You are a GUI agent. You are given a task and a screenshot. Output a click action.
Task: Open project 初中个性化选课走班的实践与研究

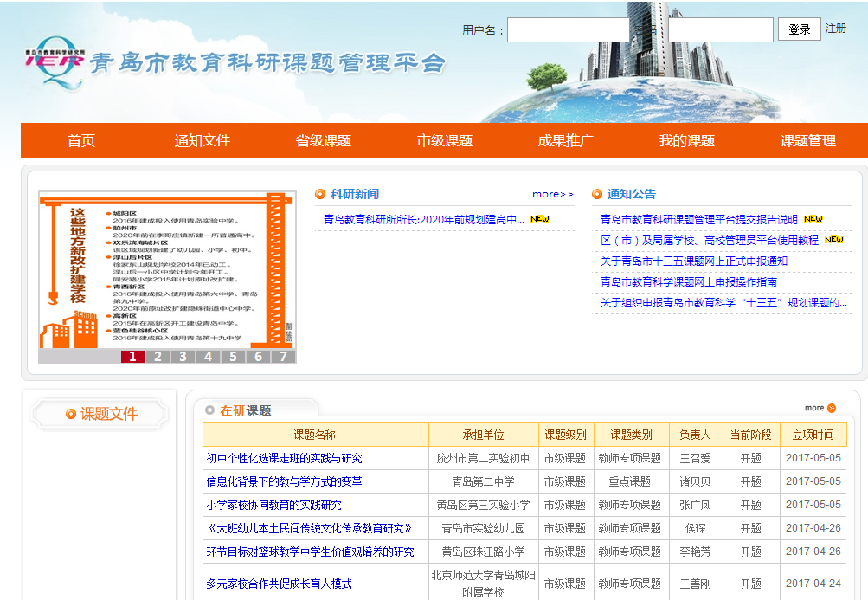pyautogui.click(x=284, y=458)
